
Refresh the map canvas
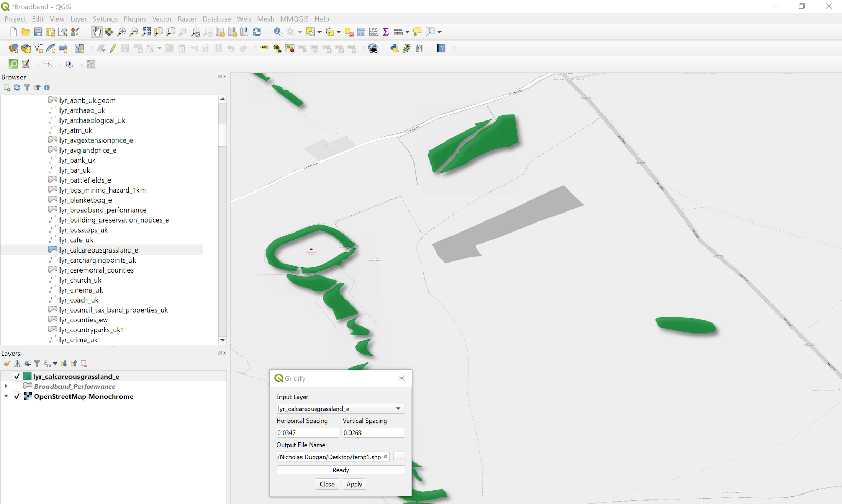[x=257, y=32]
